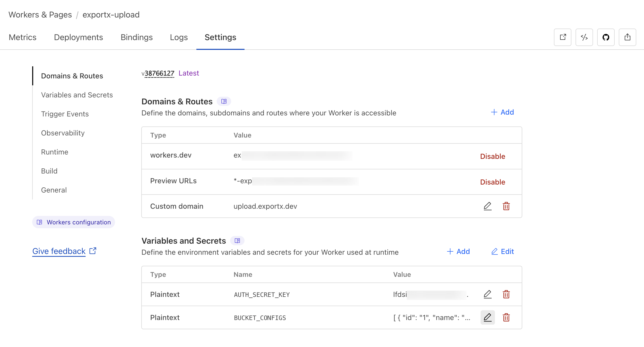Open the Bindings tab
The image size is (644, 347).
pyautogui.click(x=137, y=37)
